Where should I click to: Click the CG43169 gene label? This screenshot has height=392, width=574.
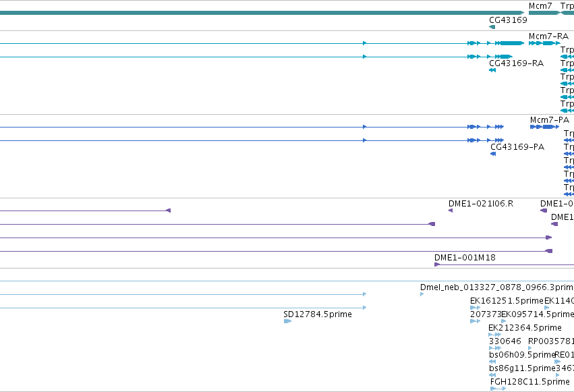click(508, 20)
